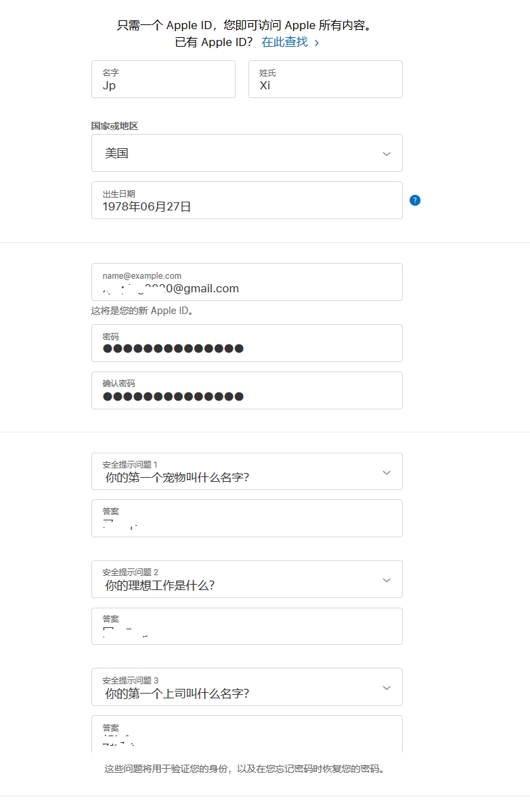530x812 pixels.
Task: Click the answer field for security question 3
Action: 247,734
